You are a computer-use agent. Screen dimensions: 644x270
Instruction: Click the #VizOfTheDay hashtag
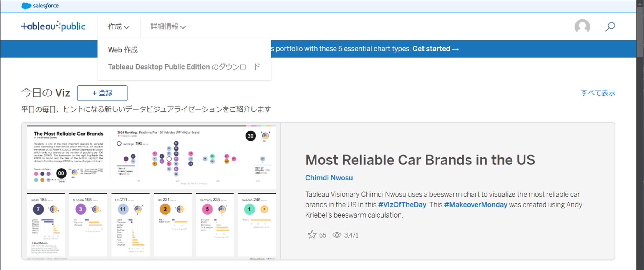[x=402, y=205]
